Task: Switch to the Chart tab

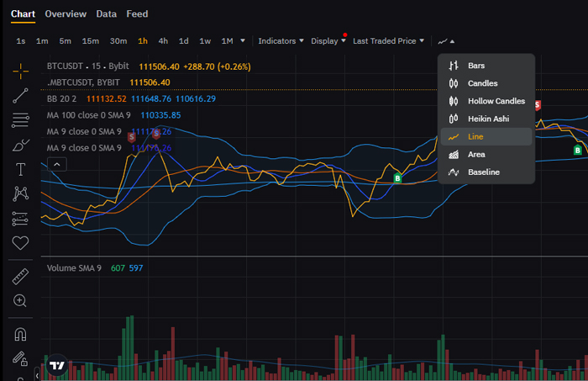Action: [x=23, y=14]
